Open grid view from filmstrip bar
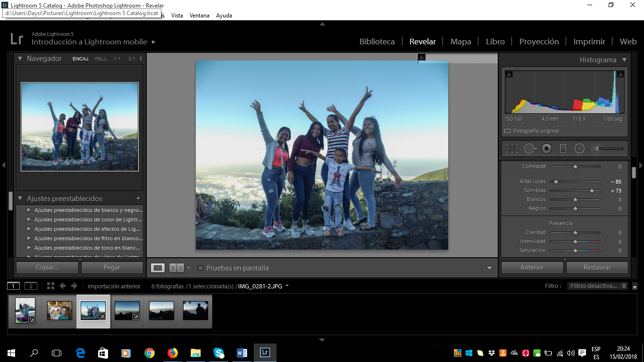Image resolution: width=644 pixels, height=362 pixels. [x=51, y=286]
